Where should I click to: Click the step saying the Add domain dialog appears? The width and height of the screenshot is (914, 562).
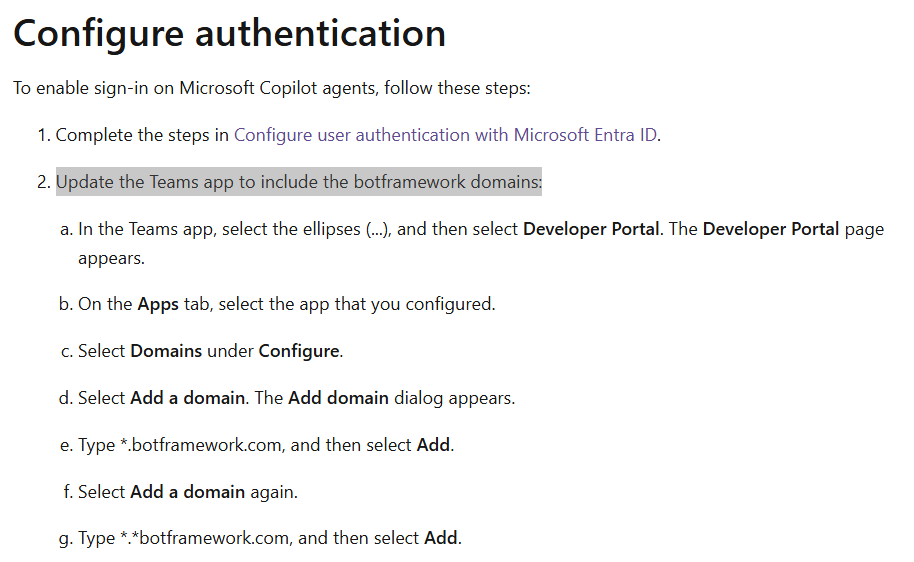click(297, 398)
